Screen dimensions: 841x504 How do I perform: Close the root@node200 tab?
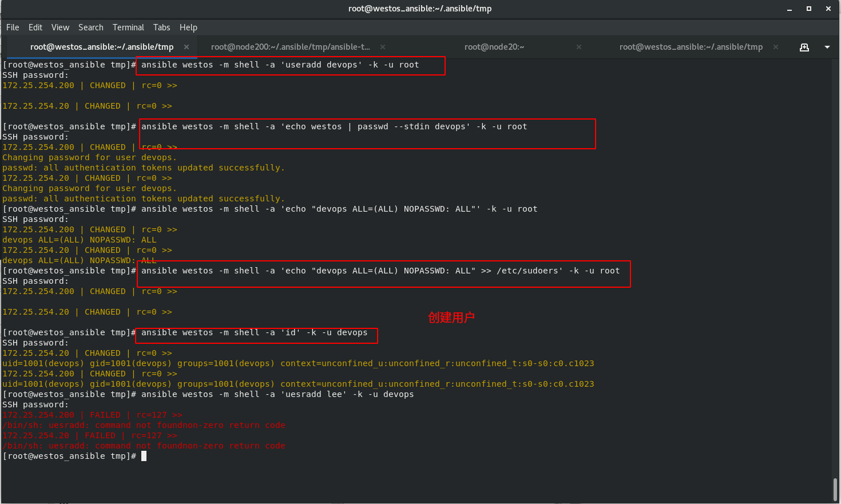click(x=383, y=47)
